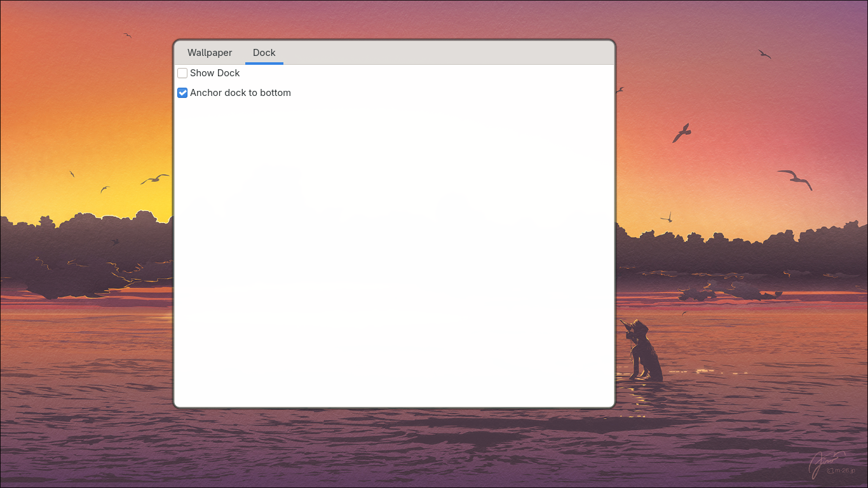Click the seagull just right of the dialog's upper edge

tap(620, 90)
